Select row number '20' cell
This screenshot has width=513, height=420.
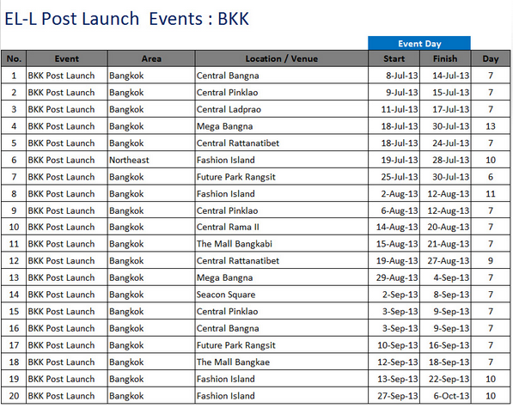[14, 396]
